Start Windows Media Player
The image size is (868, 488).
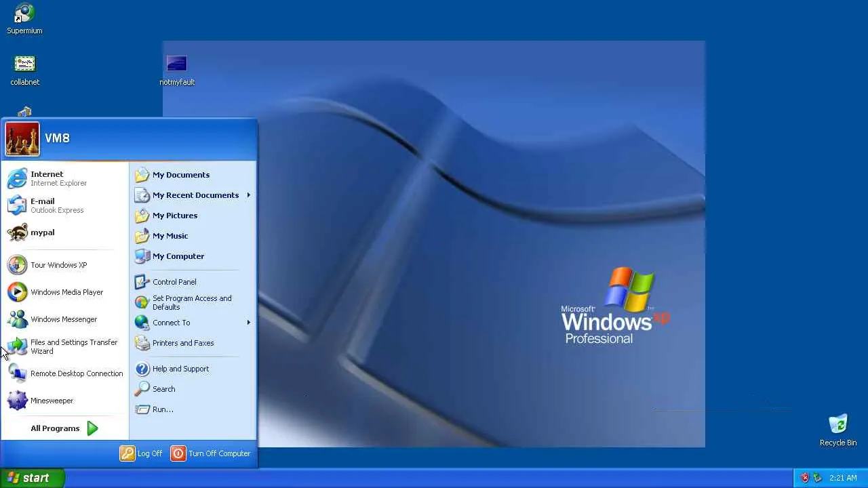click(x=64, y=292)
